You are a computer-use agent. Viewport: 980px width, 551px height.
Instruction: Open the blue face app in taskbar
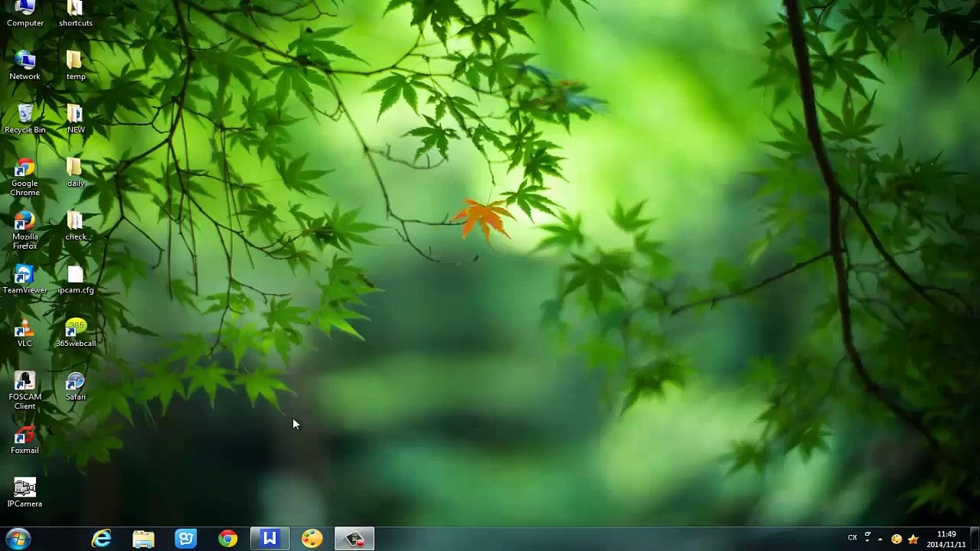click(186, 539)
